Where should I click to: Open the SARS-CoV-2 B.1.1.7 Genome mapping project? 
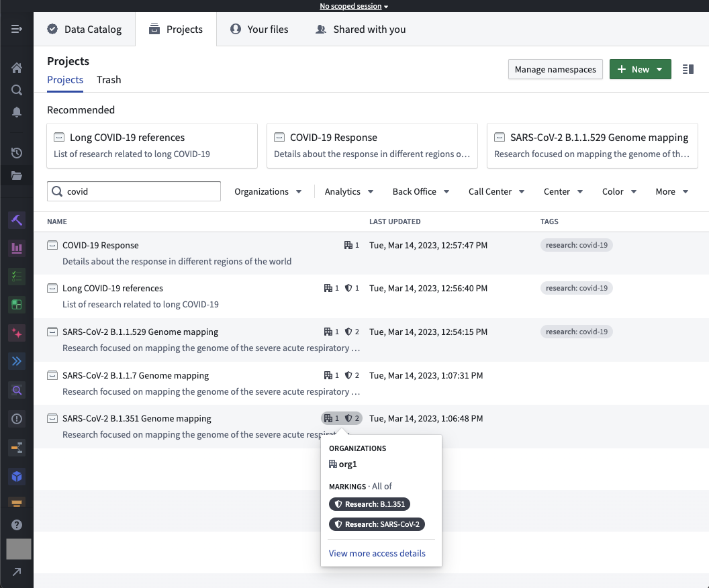pyautogui.click(x=136, y=376)
